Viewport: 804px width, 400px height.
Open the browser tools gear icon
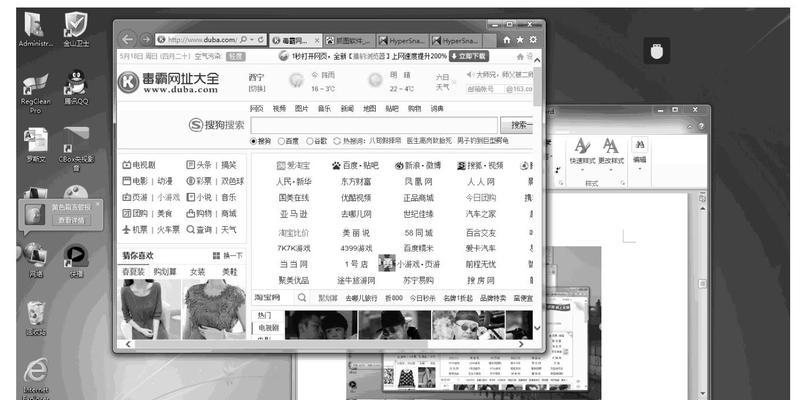(533, 39)
